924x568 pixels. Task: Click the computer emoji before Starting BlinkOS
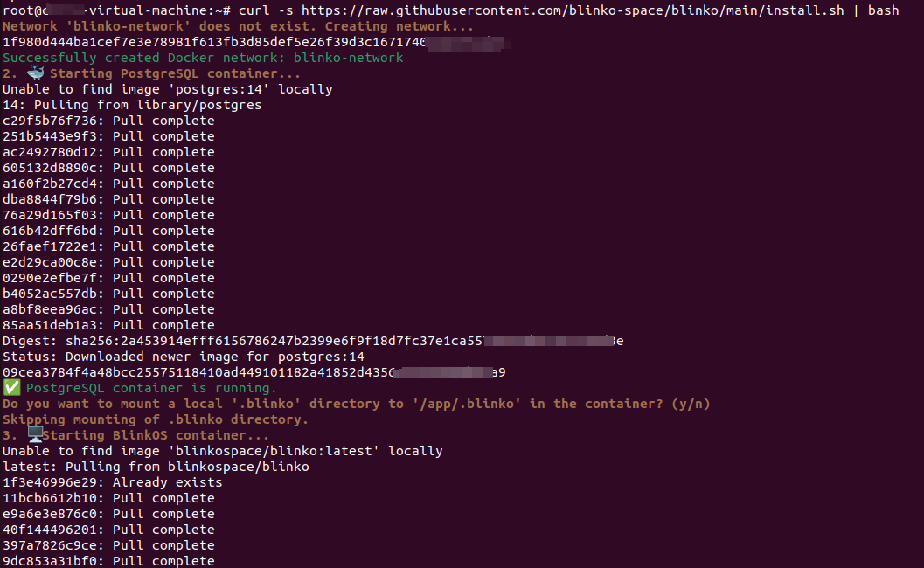tap(35, 434)
